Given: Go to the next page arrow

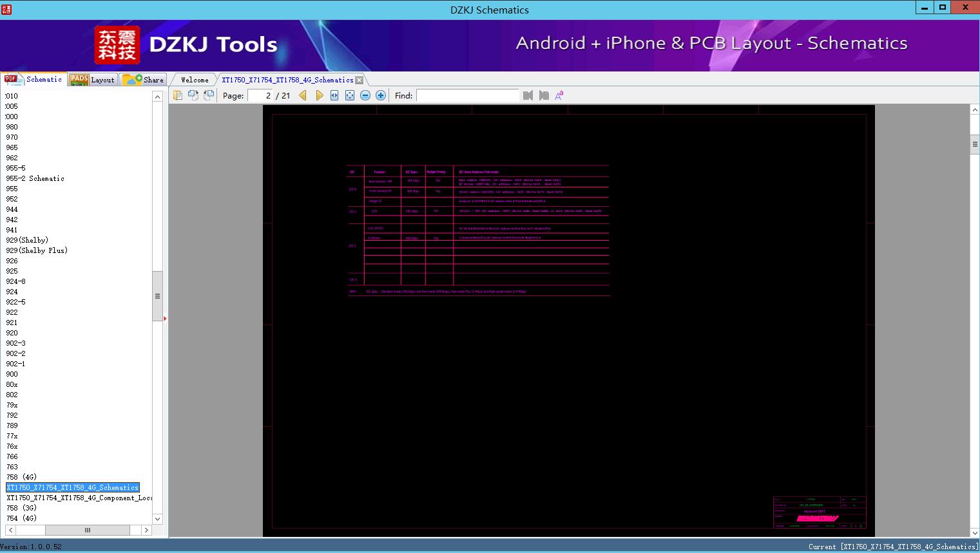Looking at the screenshot, I should (319, 95).
